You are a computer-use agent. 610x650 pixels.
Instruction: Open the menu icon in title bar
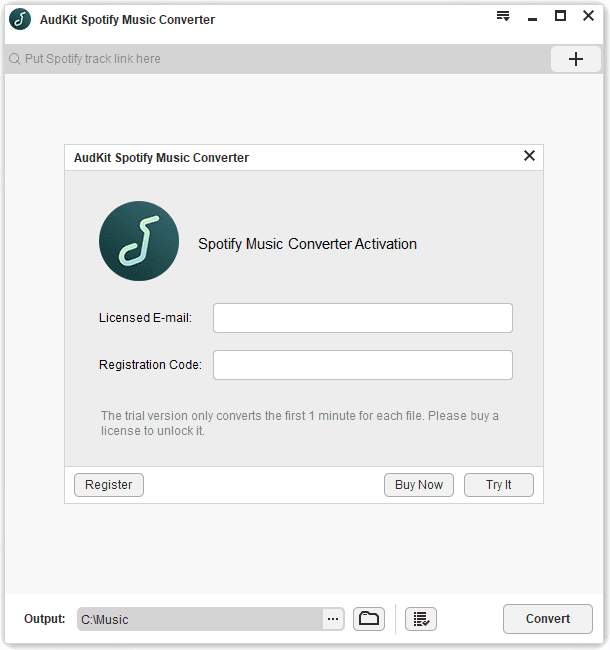[x=503, y=16]
